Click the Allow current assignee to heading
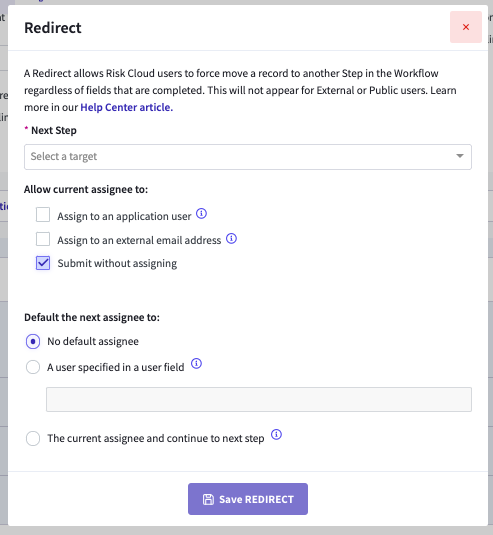The width and height of the screenshot is (493, 535). coord(86,189)
